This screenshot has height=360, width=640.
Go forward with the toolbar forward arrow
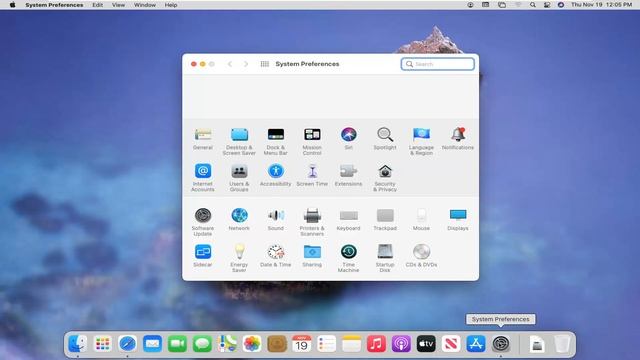click(246, 64)
